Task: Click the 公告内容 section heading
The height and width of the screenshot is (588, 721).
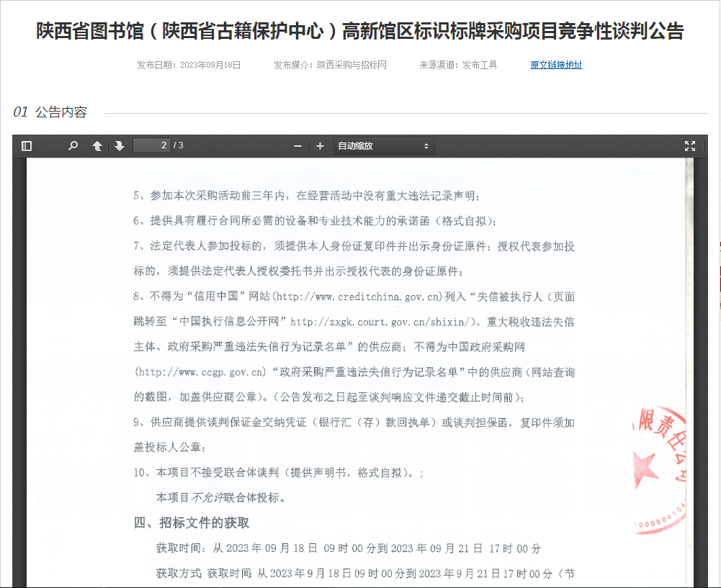Action: 61,112
